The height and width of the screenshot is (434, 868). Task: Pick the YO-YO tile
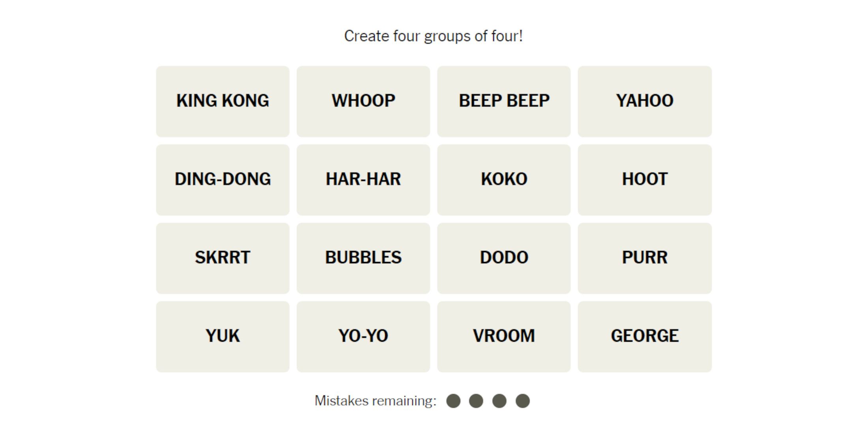[x=363, y=337]
